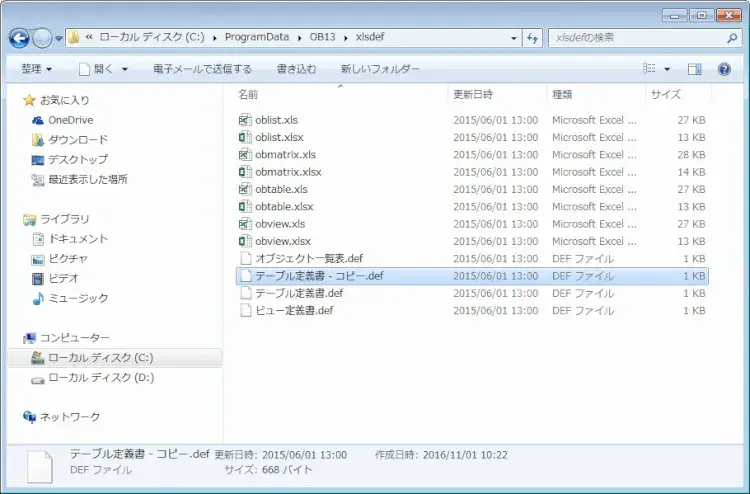Click the obtable.xls file icon
Image resolution: width=750 pixels, height=494 pixels.
pos(245,189)
